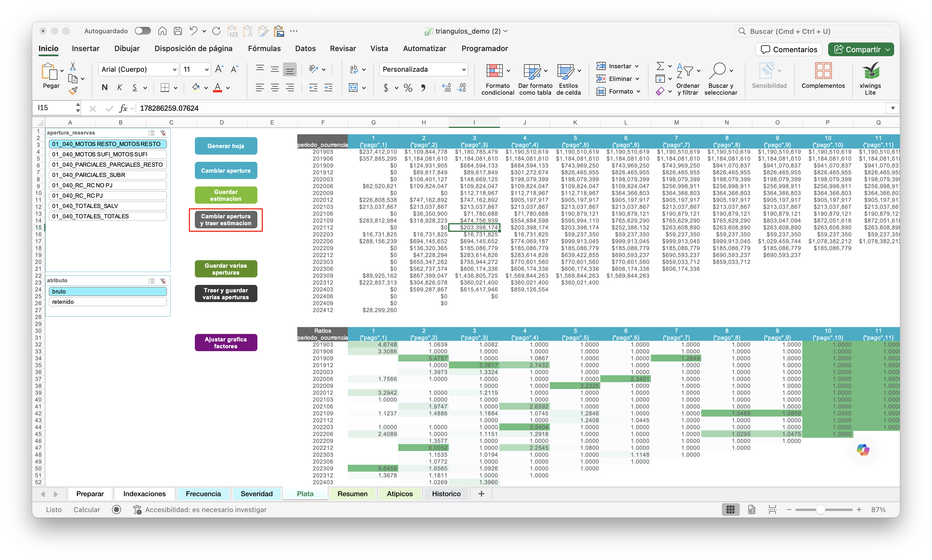Select slicer item 01_040_RC_RC PJ
This screenshot has width=932, height=560.
point(108,195)
